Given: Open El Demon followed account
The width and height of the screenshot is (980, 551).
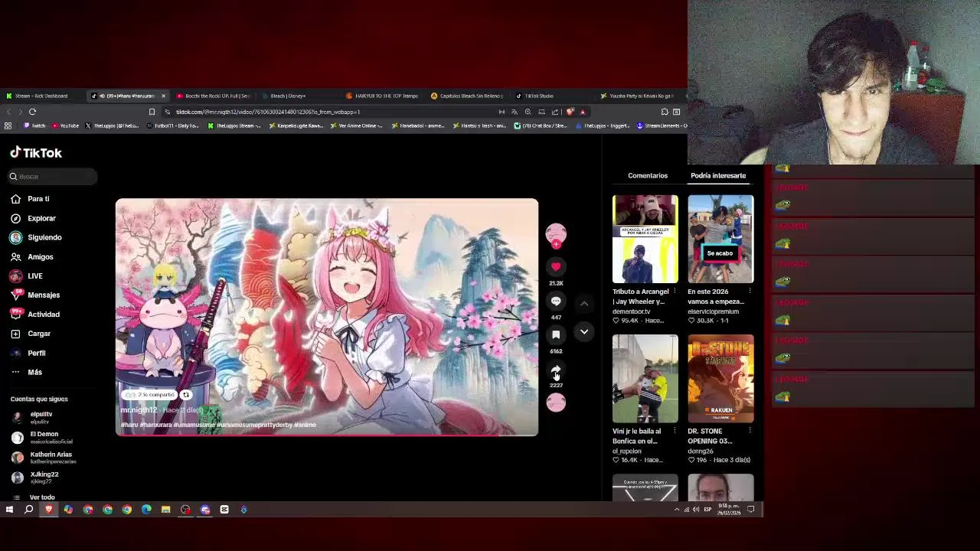Looking at the screenshot, I should (42, 437).
